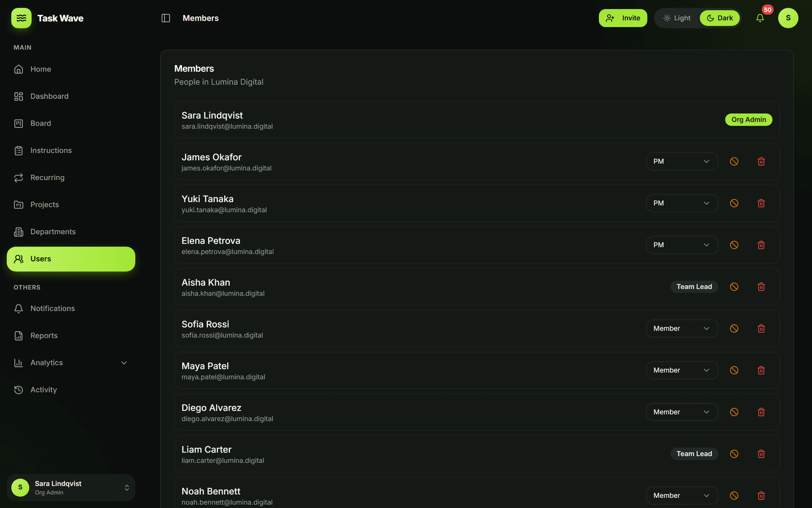Open the Recurring section
Viewport: 812px width, 508px height.
(x=71, y=178)
